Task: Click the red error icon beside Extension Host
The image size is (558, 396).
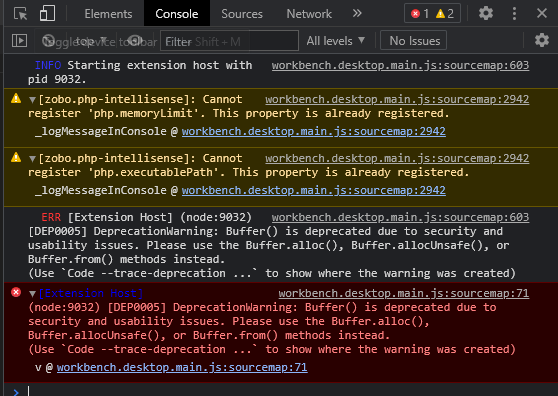Action: click(x=16, y=292)
